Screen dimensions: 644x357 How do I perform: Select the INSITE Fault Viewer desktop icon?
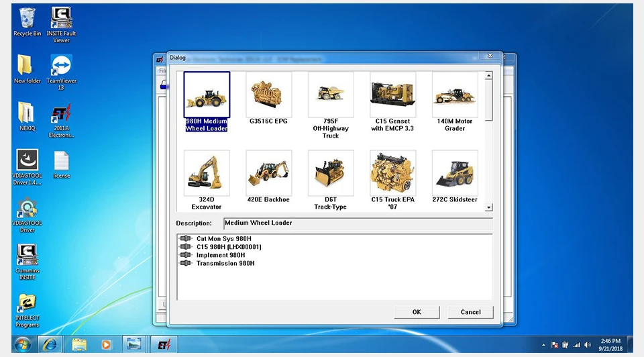pos(61,25)
